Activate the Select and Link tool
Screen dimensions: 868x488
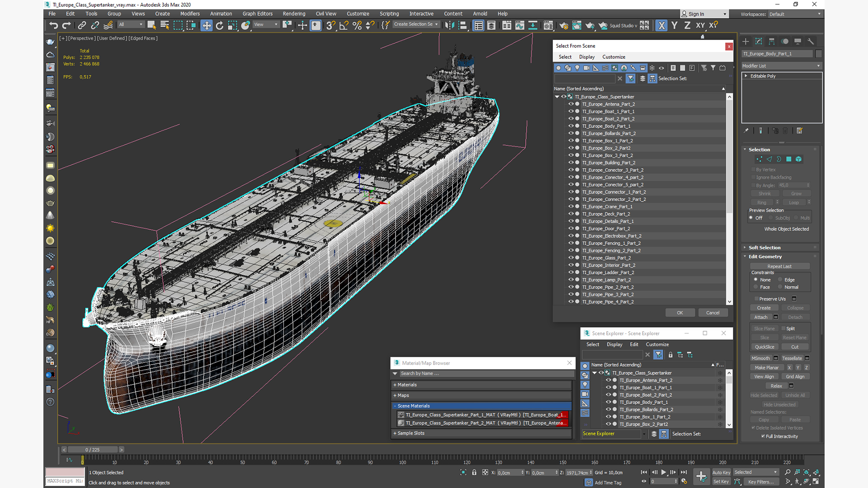tap(82, 25)
